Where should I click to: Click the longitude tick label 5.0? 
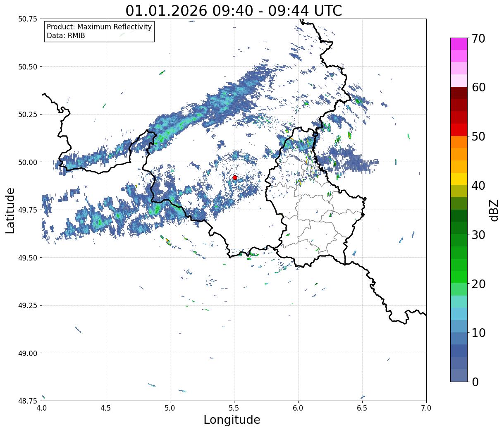coord(170,408)
